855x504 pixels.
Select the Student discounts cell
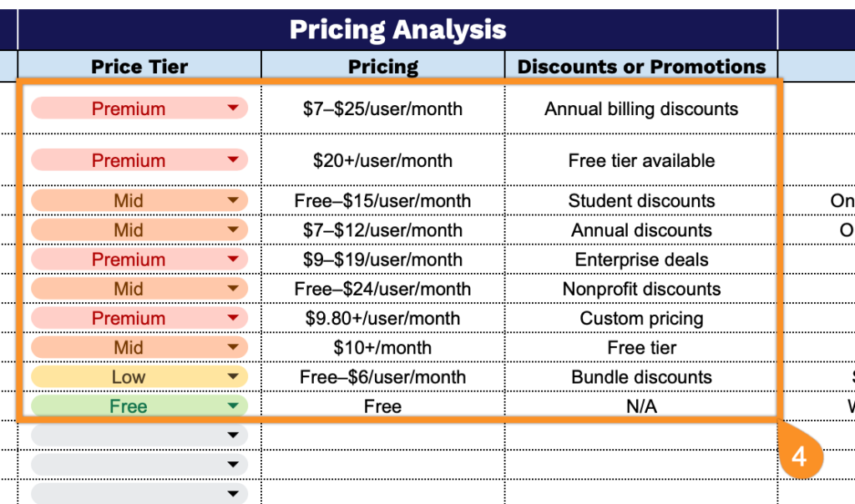tap(641, 201)
